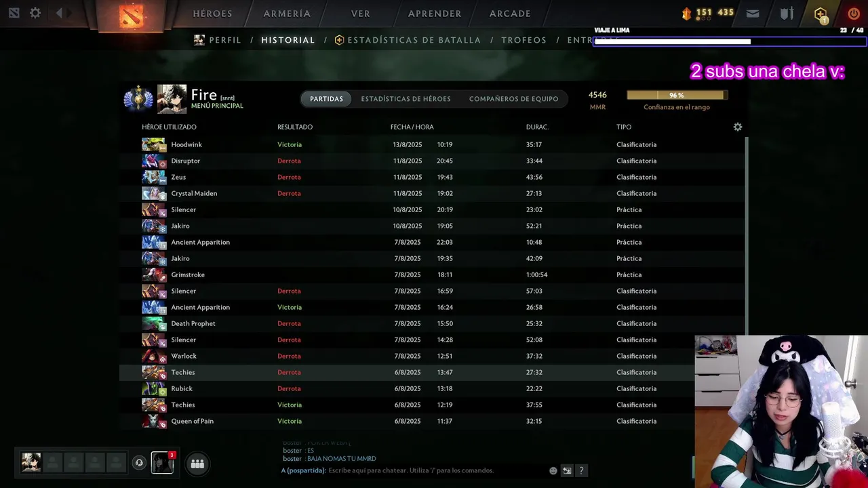Sort by TIPO column header
Image resolution: width=868 pixels, height=488 pixels.
(x=624, y=127)
